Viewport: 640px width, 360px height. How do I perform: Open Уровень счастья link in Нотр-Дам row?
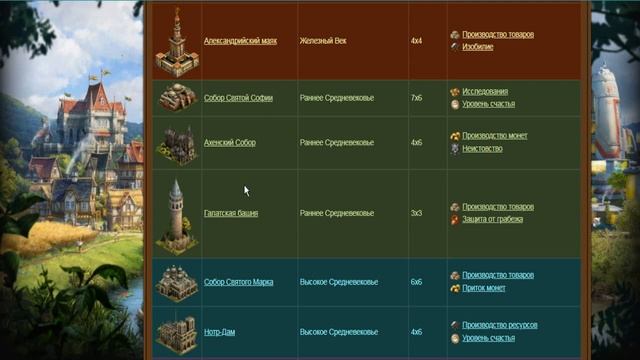click(489, 338)
